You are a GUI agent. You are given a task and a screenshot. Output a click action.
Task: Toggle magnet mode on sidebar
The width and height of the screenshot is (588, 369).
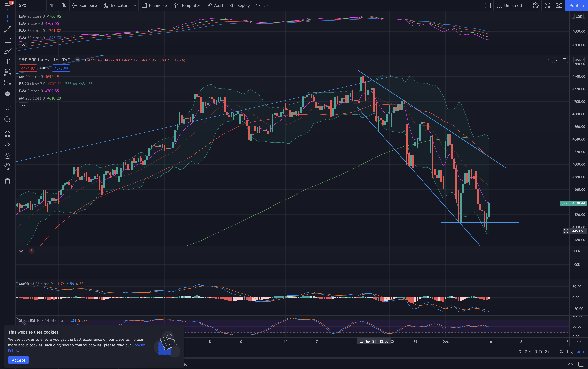7,134
